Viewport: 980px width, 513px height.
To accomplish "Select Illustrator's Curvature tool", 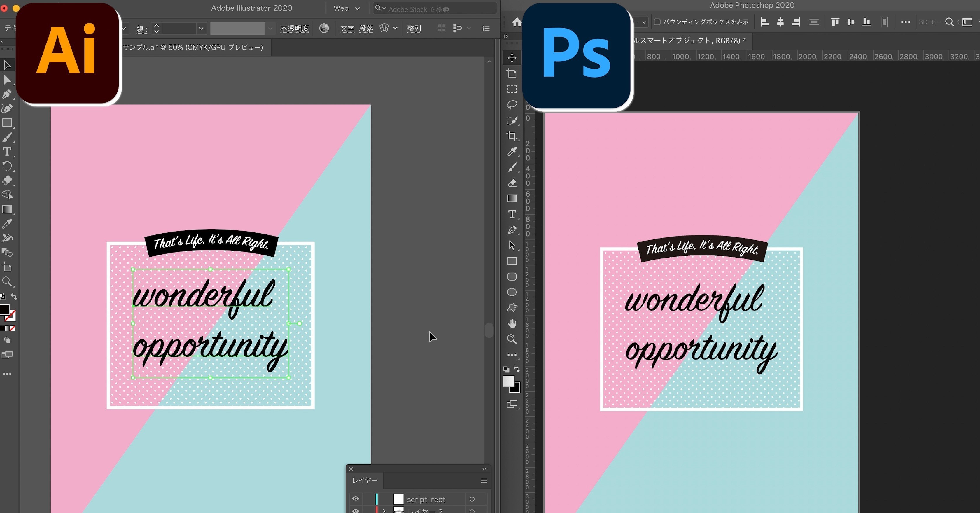I will [7, 108].
